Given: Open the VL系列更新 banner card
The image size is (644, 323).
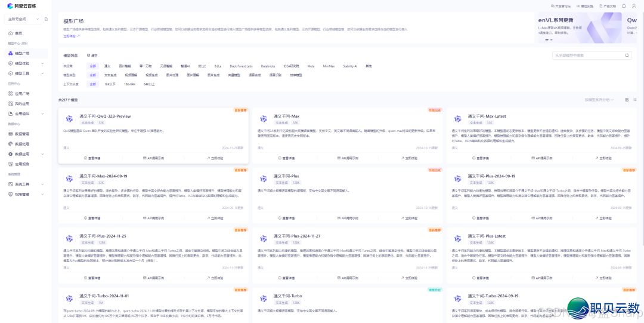Looking at the screenshot, I should (580, 27).
